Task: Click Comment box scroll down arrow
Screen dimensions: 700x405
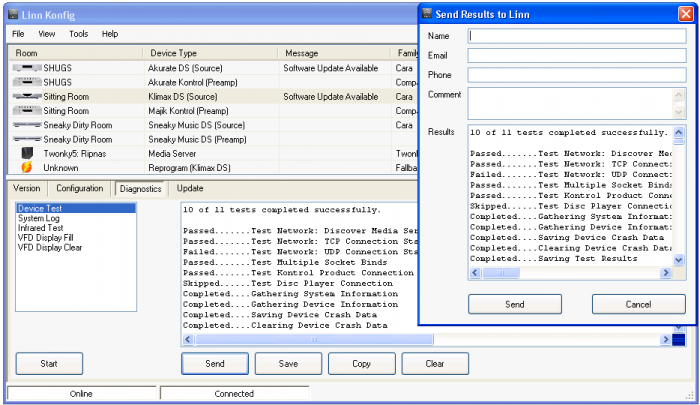Action: pos(679,112)
